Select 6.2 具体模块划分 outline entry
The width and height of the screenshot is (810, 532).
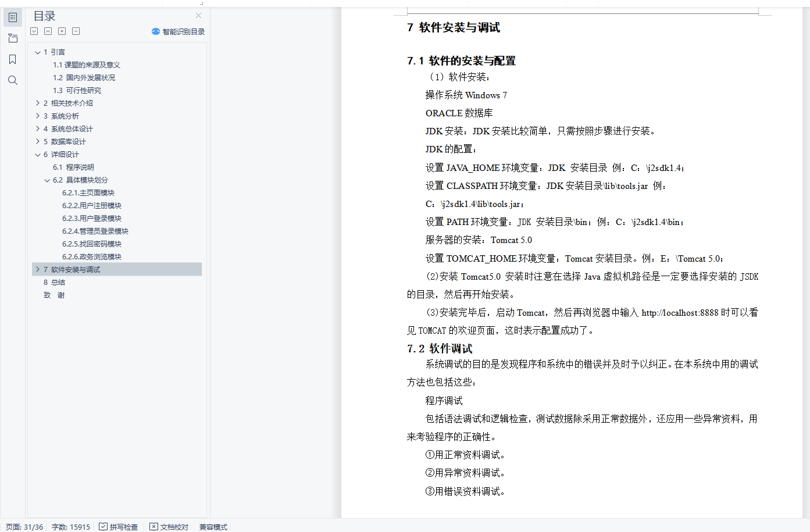click(80, 180)
